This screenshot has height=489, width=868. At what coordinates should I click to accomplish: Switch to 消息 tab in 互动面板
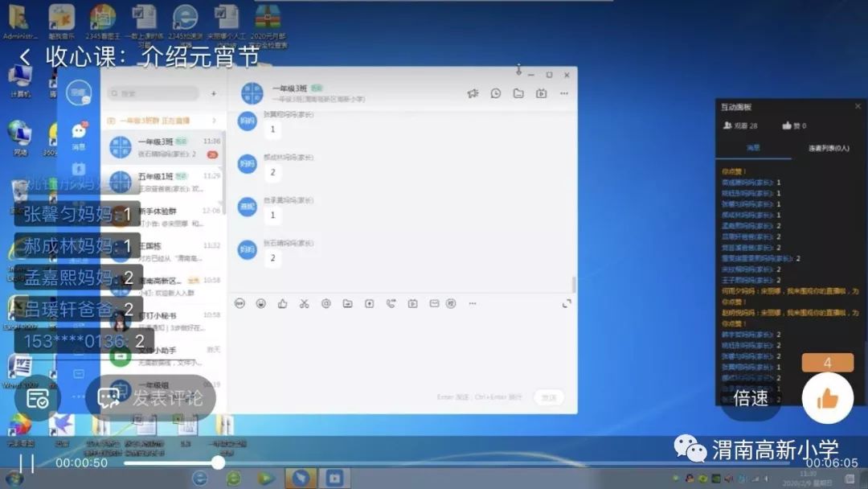click(x=753, y=148)
